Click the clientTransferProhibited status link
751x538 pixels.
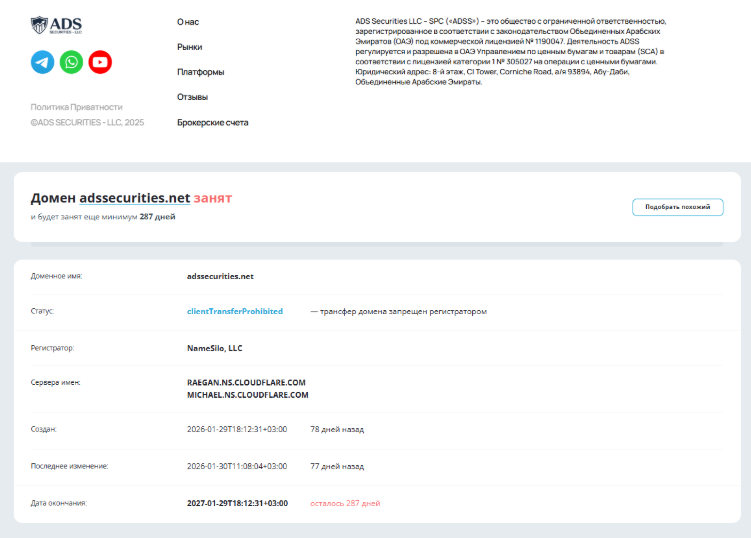click(235, 311)
